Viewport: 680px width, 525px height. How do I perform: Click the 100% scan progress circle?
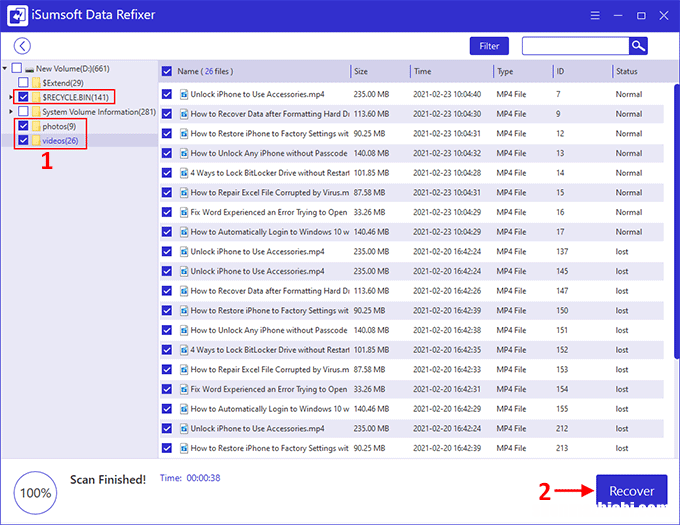[x=36, y=492]
